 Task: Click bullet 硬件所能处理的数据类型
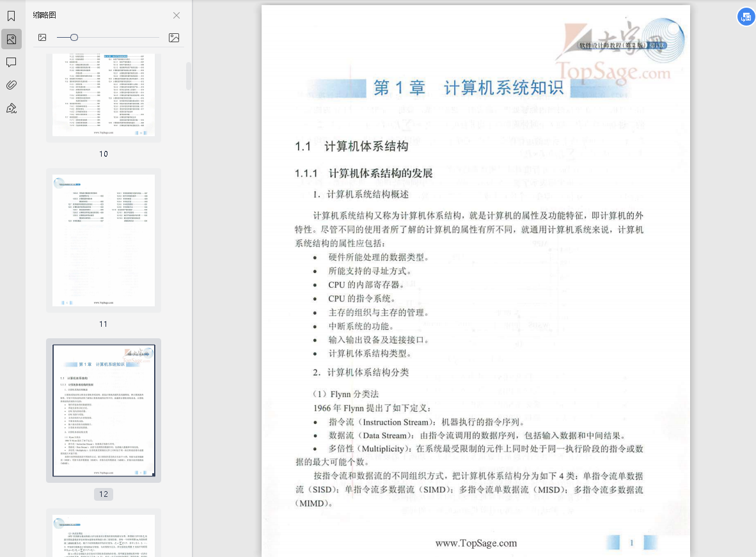379,257
